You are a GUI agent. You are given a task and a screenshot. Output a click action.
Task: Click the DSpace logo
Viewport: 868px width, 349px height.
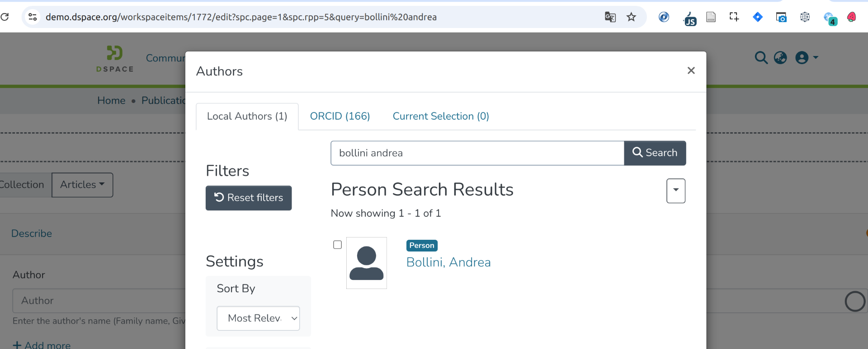pos(115,59)
